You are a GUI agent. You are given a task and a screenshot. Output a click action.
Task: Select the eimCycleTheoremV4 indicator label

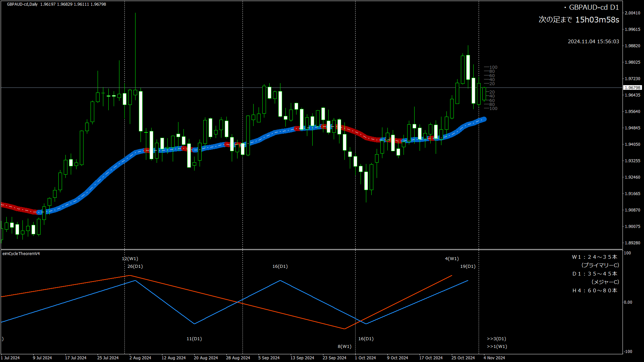(21, 254)
